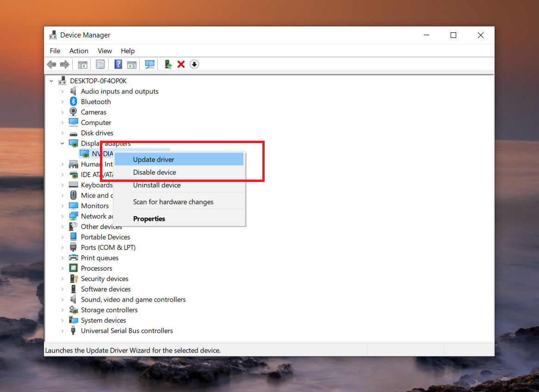The height and width of the screenshot is (392, 539).
Task: Choose Uninstall device from context menu
Action: (x=157, y=185)
